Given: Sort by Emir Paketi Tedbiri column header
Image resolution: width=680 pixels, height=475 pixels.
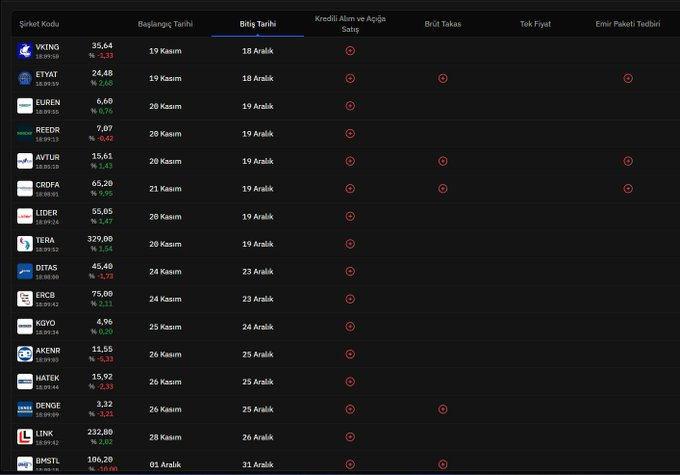Looking at the screenshot, I should click(628, 24).
